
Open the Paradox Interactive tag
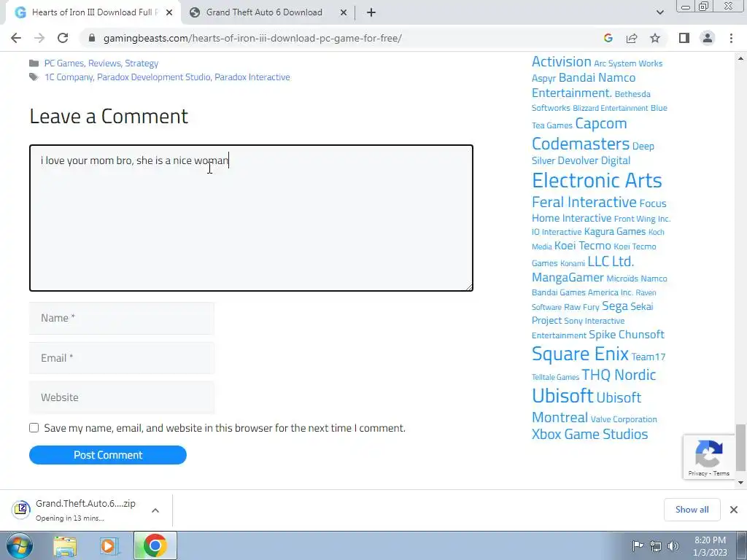(x=252, y=77)
